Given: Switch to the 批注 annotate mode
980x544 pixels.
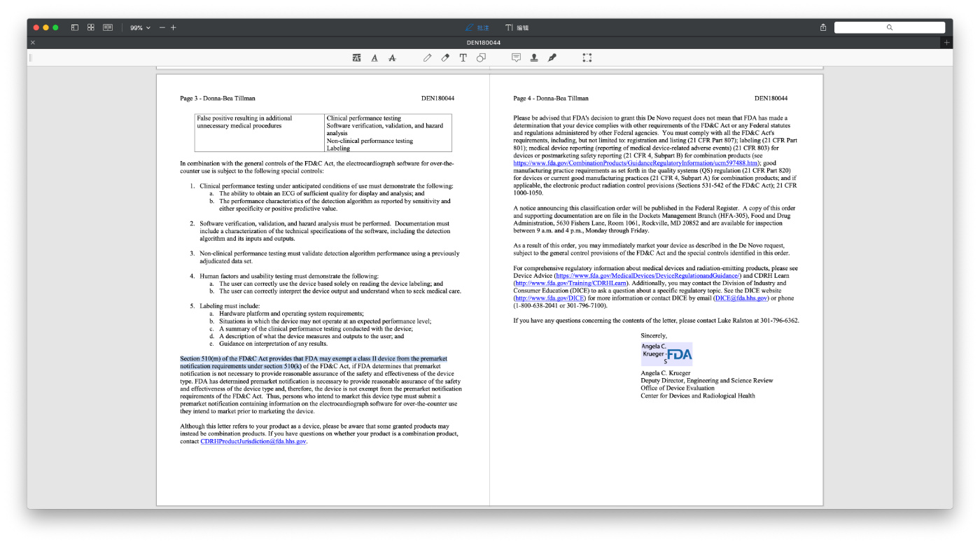Looking at the screenshot, I should 477,27.
